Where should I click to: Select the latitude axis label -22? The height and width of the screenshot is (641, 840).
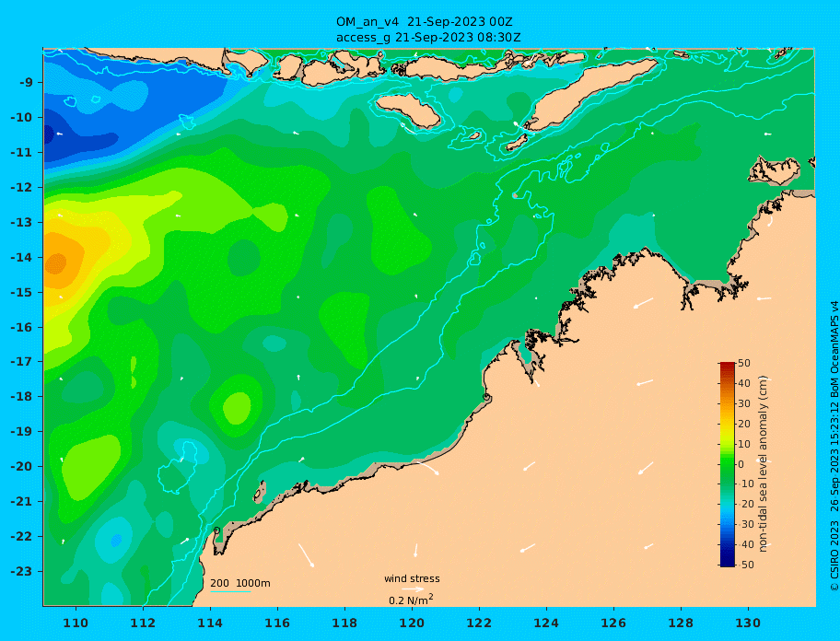21,537
